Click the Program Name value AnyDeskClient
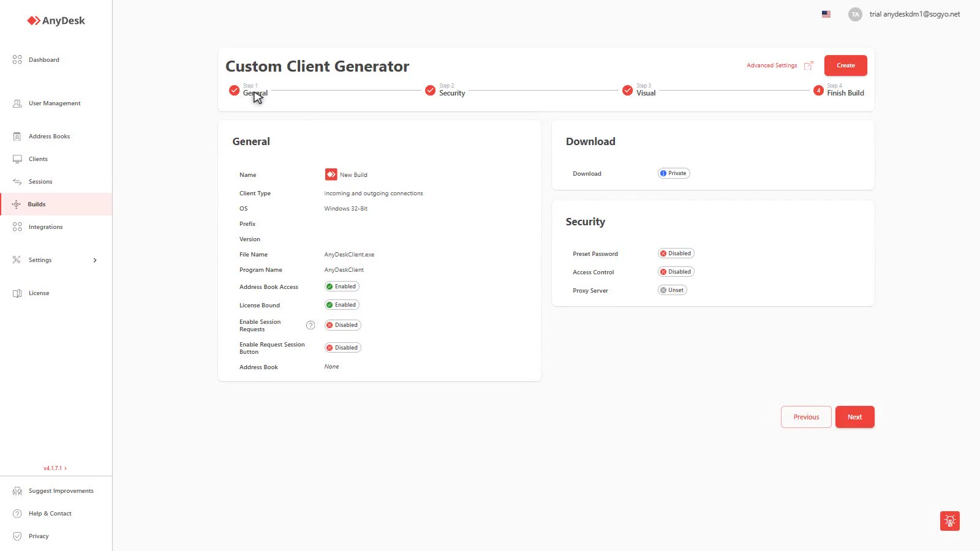This screenshot has width=980, height=551. [x=344, y=270]
